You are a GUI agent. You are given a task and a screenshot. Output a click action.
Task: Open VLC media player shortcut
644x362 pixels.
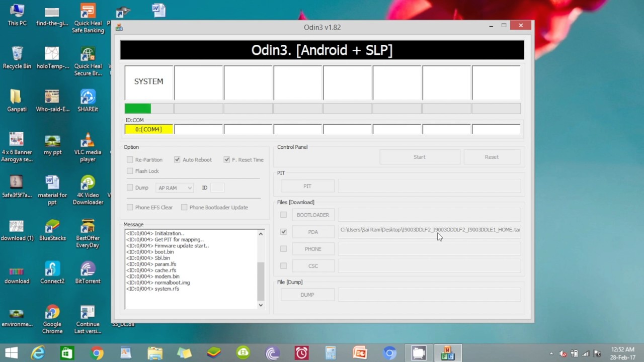[88, 147]
